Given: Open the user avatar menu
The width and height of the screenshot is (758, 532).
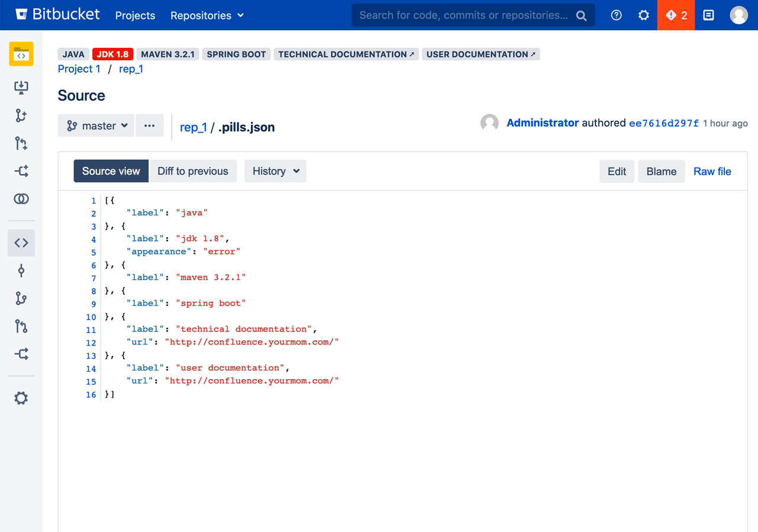Looking at the screenshot, I should (738, 15).
